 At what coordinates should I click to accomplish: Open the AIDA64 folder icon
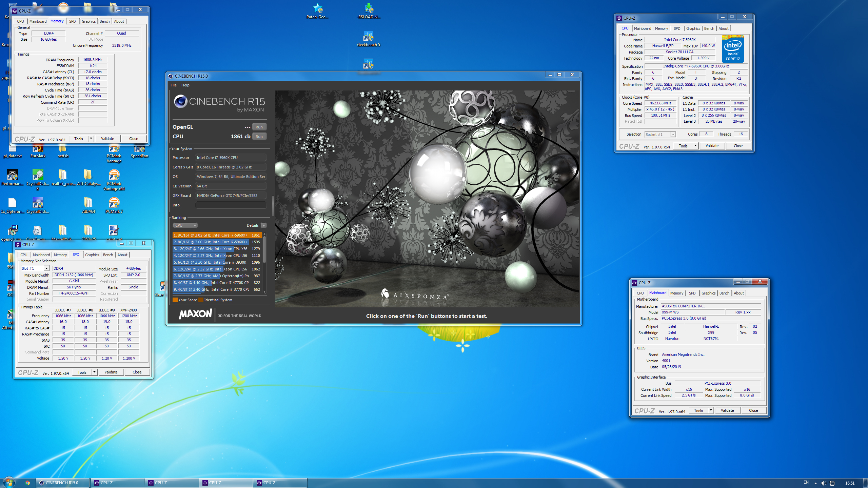pyautogui.click(x=88, y=205)
